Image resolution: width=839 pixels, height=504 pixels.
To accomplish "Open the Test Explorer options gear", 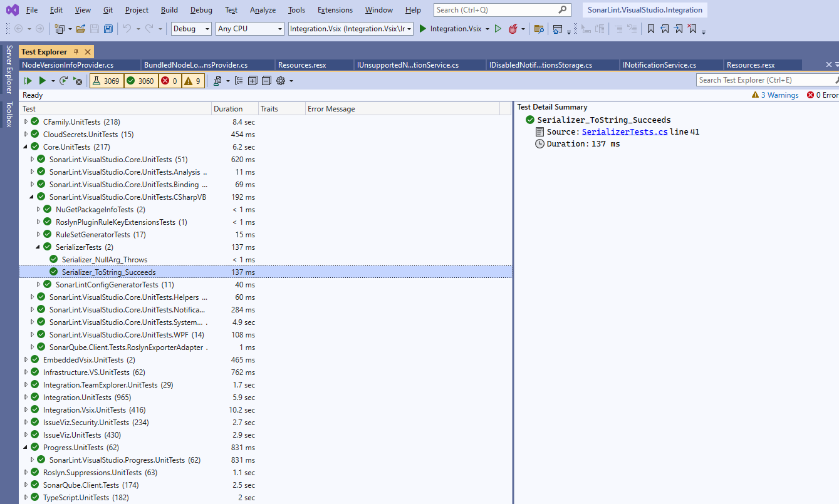I will point(281,80).
